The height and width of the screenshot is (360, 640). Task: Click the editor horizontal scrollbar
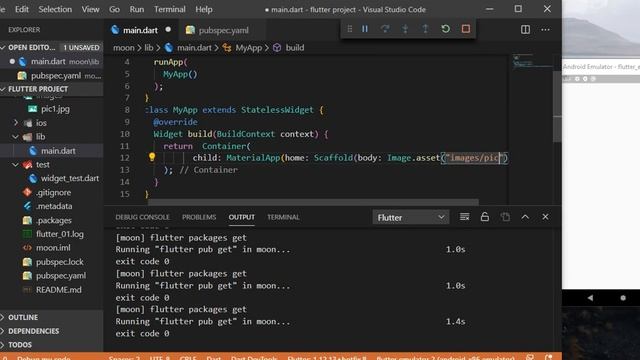(x=313, y=202)
